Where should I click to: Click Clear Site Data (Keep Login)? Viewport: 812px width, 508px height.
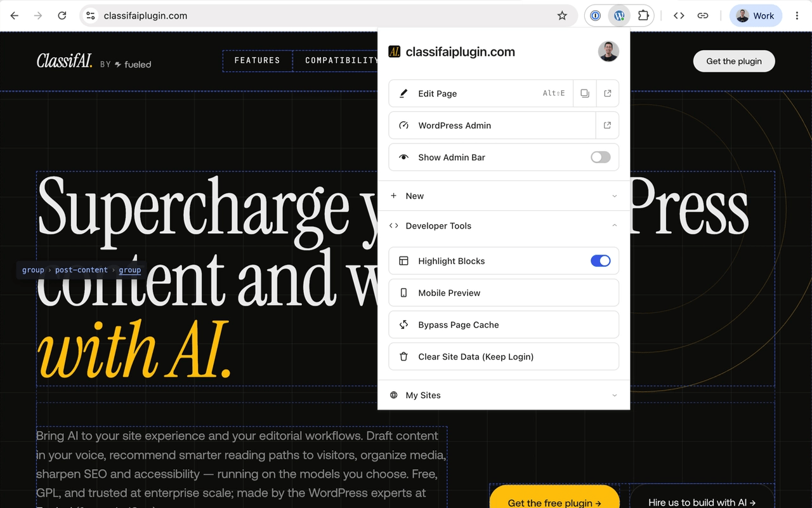pyautogui.click(x=504, y=356)
